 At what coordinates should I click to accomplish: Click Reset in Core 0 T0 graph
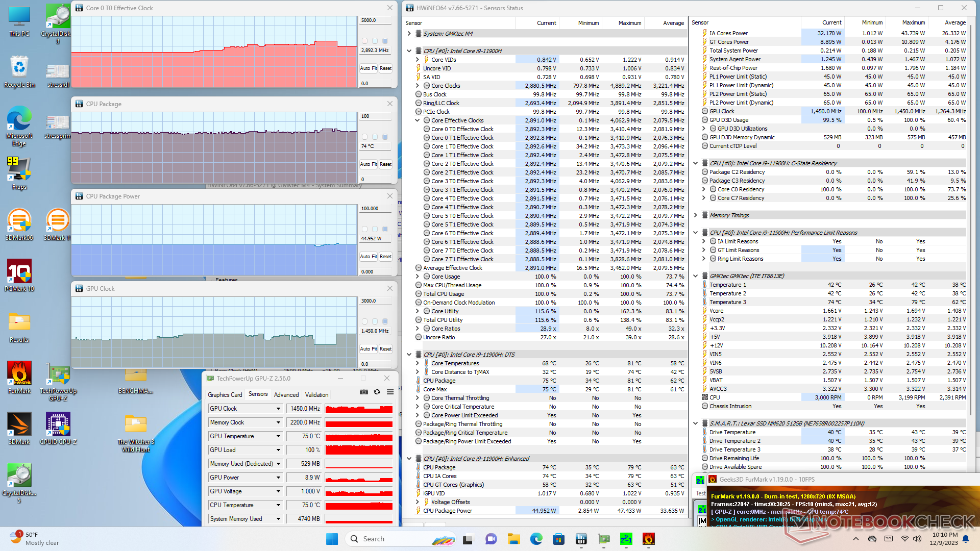coord(385,68)
